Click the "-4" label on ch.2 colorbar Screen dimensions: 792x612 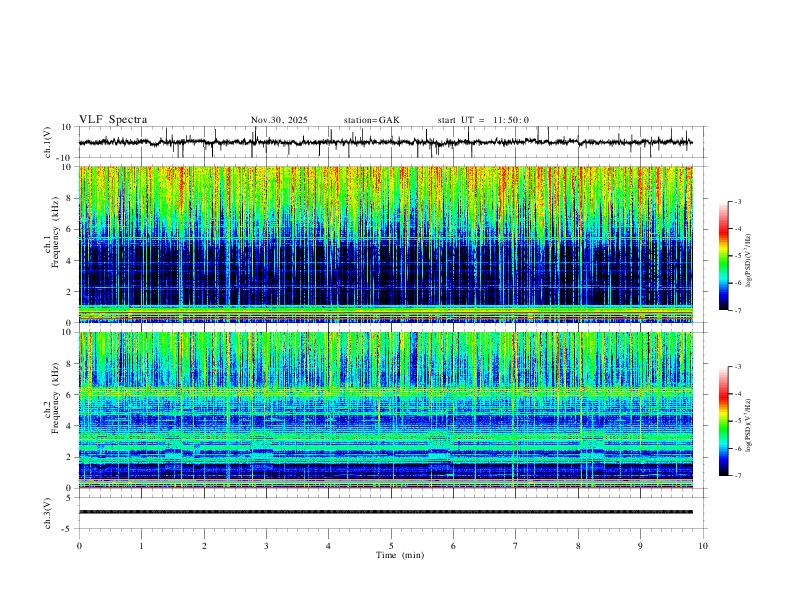(737, 394)
